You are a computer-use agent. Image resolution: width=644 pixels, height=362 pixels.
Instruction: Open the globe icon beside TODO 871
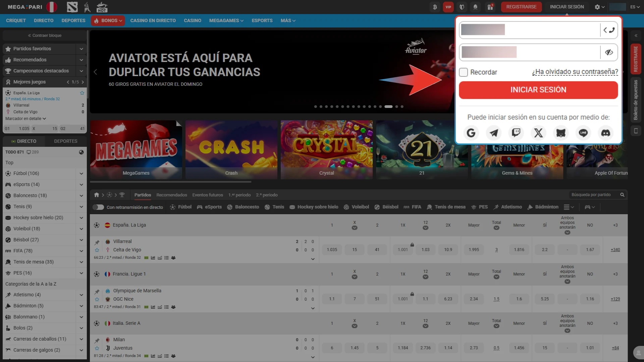81,152
